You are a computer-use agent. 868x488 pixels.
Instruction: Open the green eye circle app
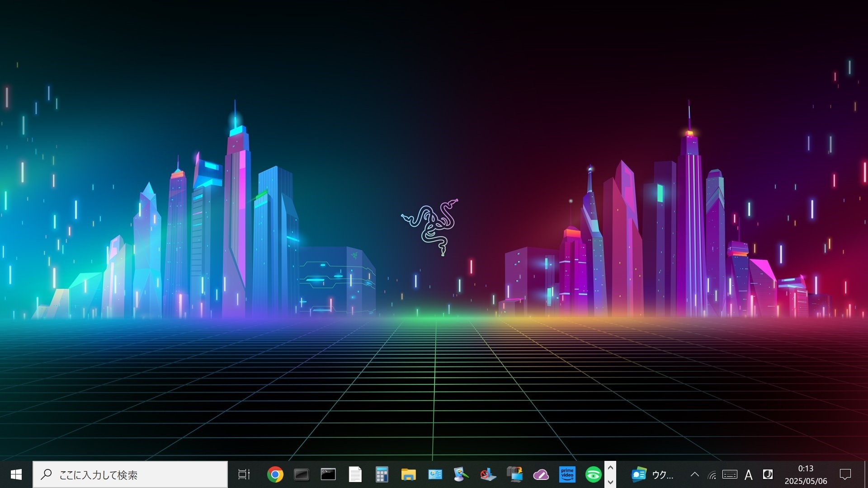pos(593,474)
